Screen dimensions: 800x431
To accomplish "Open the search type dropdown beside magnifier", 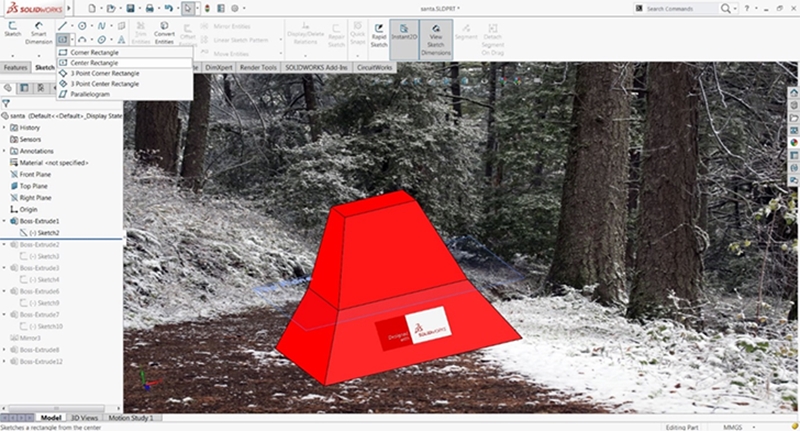I will click(735, 9).
